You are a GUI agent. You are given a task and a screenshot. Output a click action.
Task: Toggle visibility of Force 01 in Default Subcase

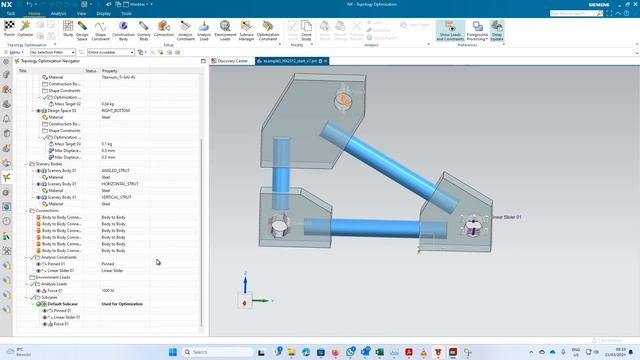[x=45, y=324]
